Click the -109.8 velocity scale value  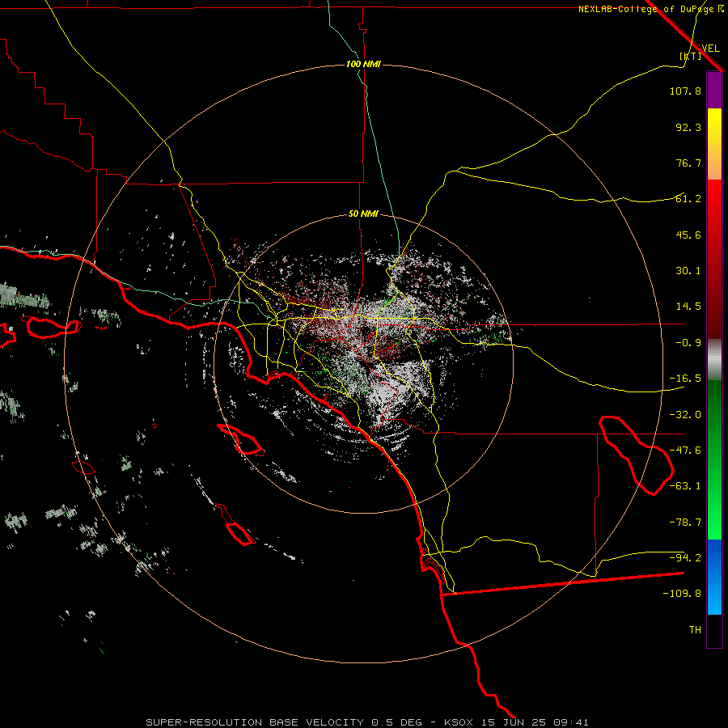click(682, 594)
